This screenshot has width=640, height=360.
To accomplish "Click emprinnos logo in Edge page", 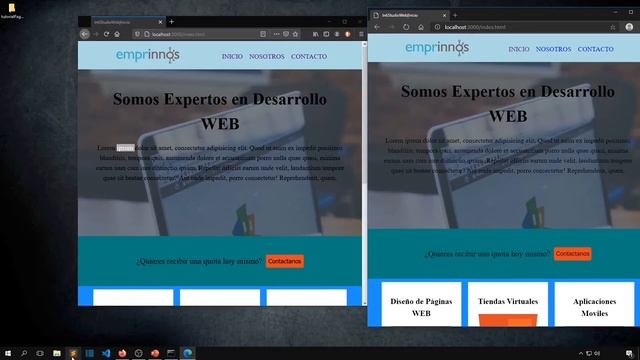I will tap(437, 48).
